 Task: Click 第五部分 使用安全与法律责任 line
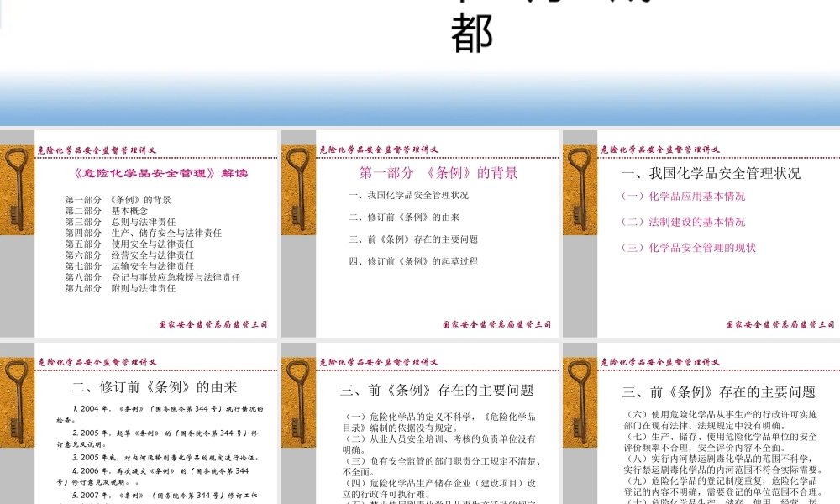[x=129, y=244]
